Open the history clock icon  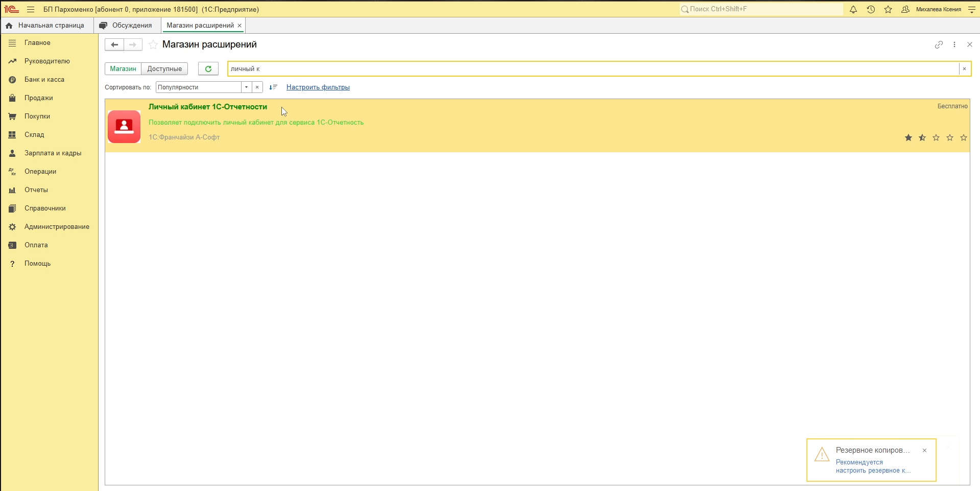871,9
